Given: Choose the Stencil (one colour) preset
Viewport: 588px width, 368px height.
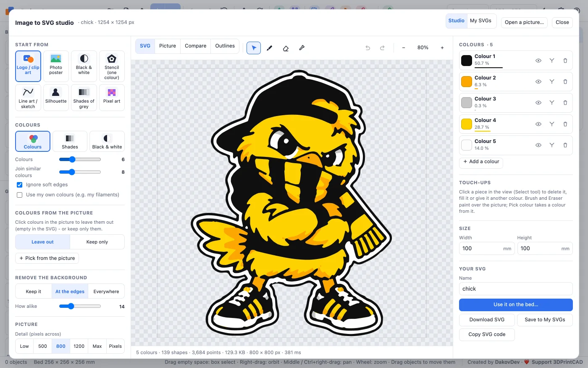Looking at the screenshot, I should pyautogui.click(x=112, y=66).
